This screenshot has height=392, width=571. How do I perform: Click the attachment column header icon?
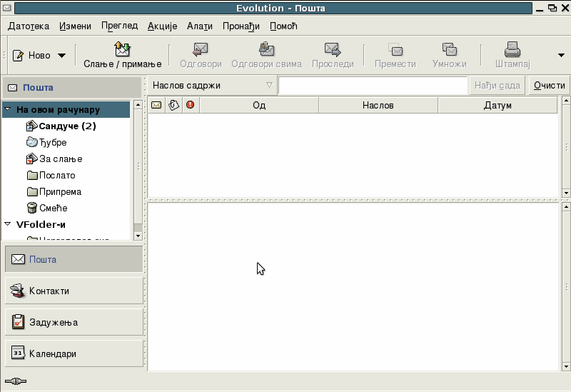(x=173, y=105)
